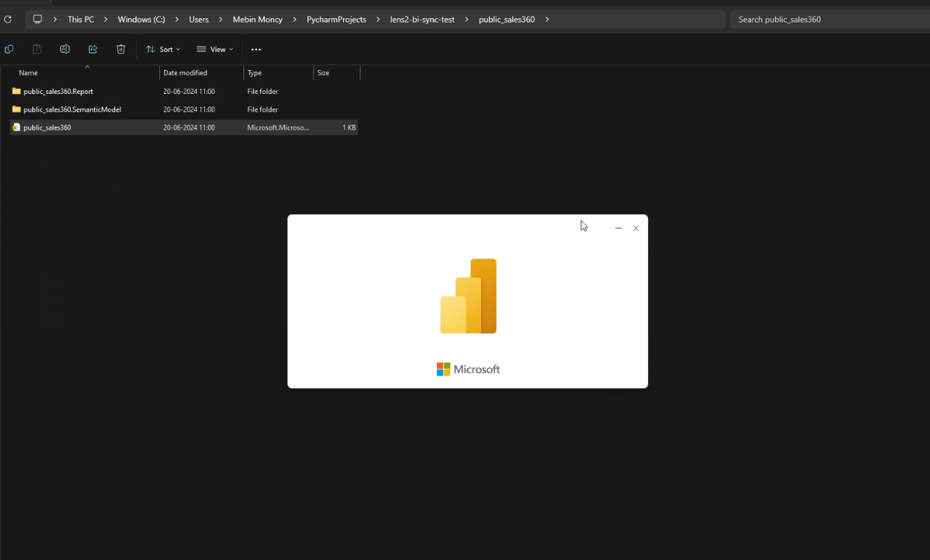
Task: Click the Paste clipboard icon in toolbar
Action: pyautogui.click(x=37, y=49)
